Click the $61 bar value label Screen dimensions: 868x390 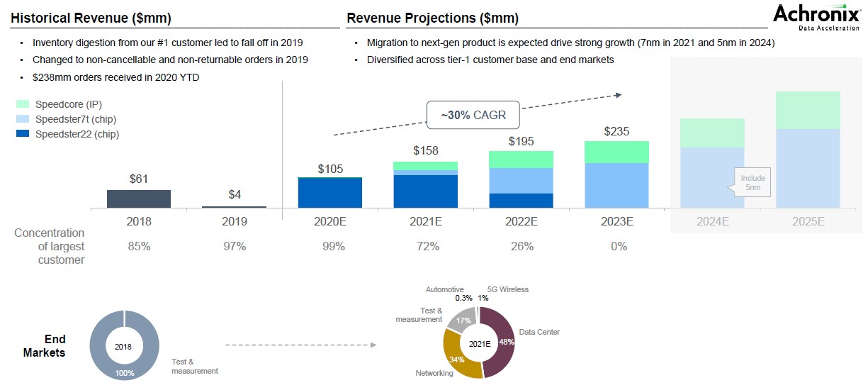tap(139, 179)
